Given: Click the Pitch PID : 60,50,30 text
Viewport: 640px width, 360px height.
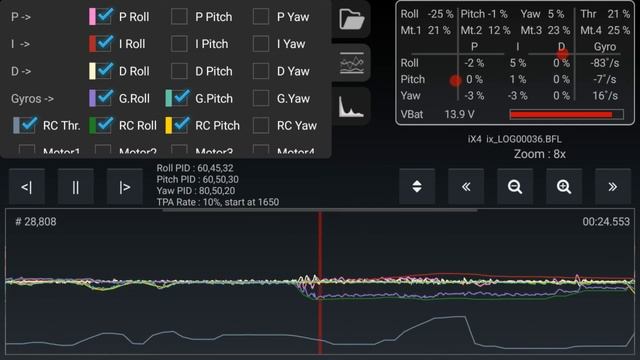Looking at the screenshot, I should coord(198,179).
